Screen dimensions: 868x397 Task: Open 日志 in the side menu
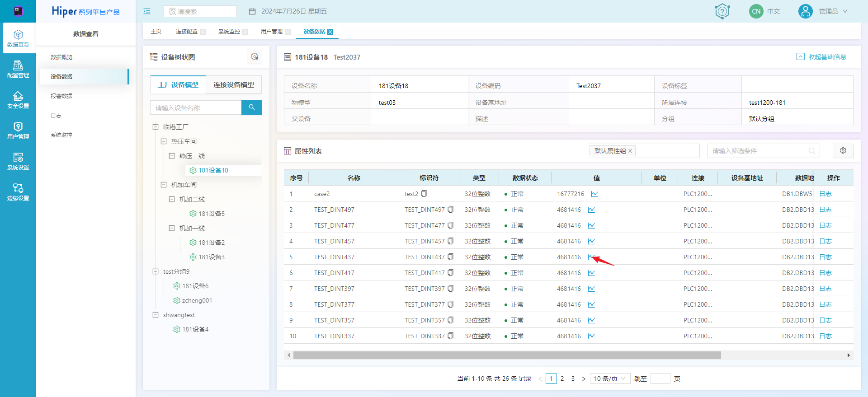click(56, 116)
